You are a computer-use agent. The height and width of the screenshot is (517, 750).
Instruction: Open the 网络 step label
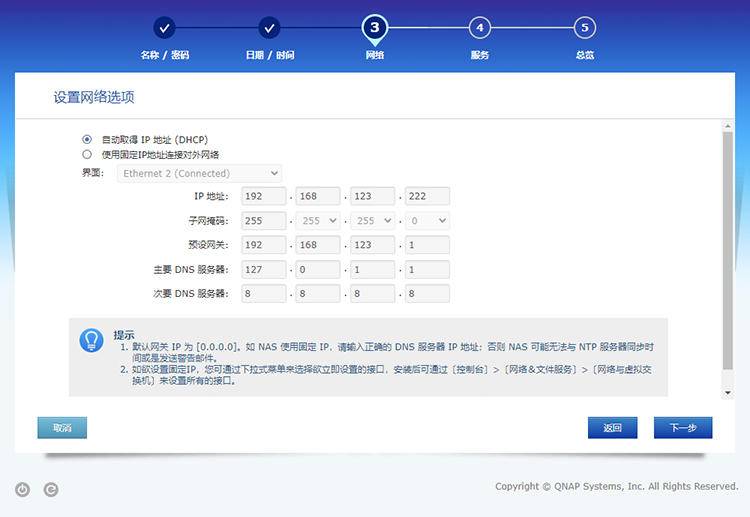click(x=375, y=55)
